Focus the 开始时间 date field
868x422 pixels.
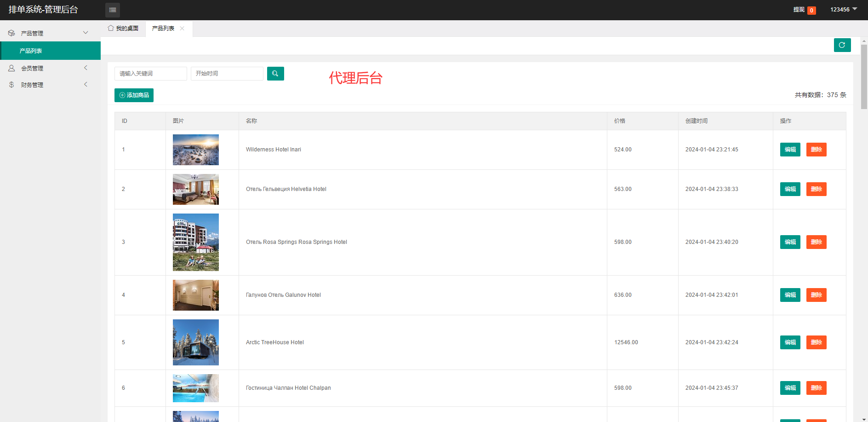coord(227,74)
